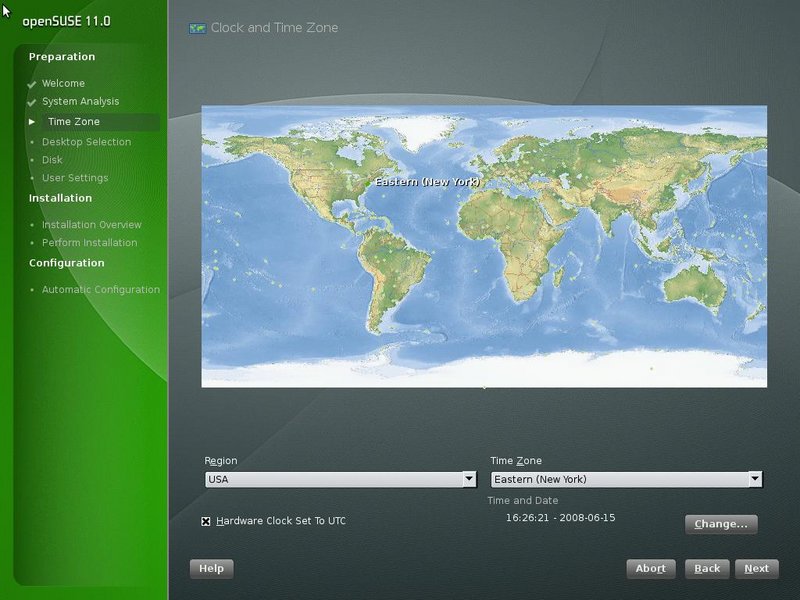Click the Help button
Screen dimensions: 800x600
(x=211, y=569)
